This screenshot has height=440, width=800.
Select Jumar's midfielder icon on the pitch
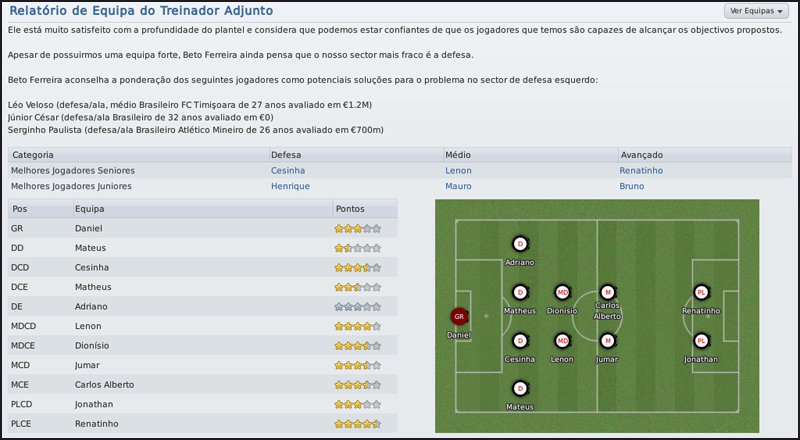pos(607,340)
